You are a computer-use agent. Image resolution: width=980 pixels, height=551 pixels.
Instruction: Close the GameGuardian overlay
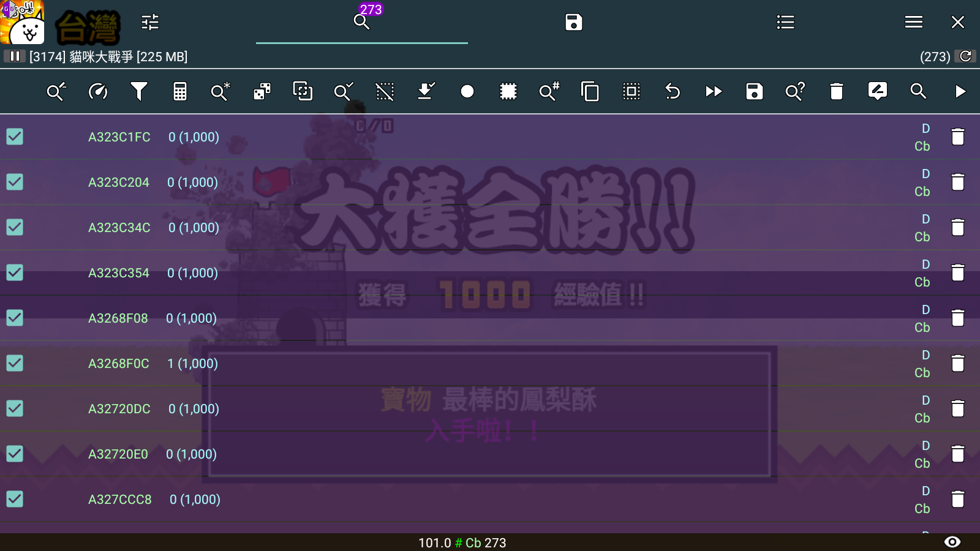[x=958, y=22]
